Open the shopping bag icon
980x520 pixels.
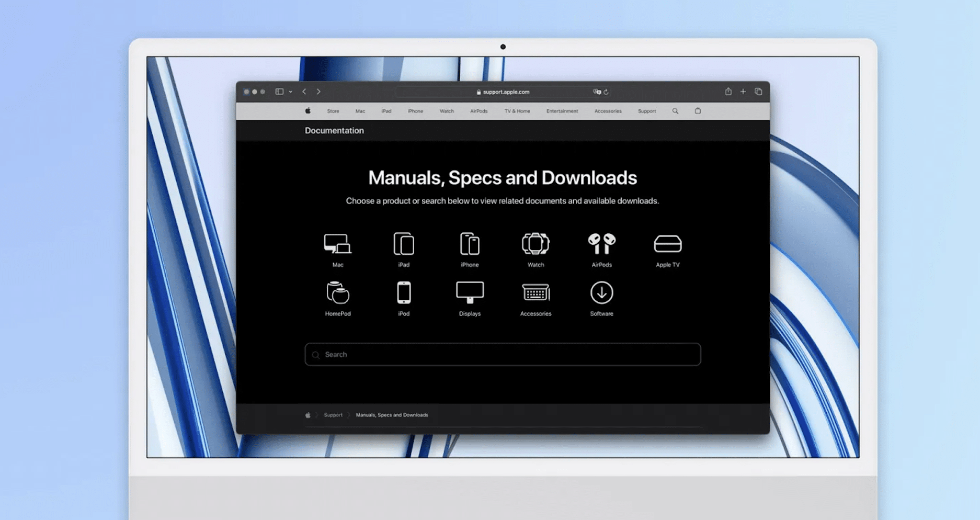click(698, 111)
